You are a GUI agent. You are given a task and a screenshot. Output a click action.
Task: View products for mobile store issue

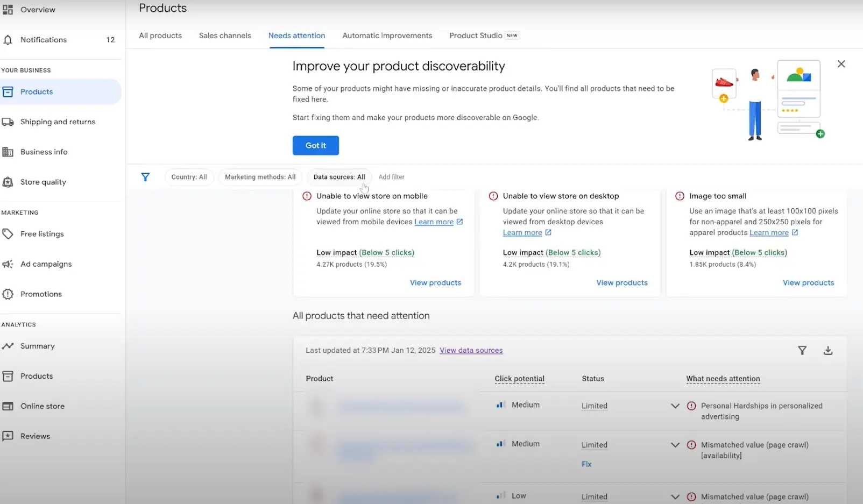point(435,283)
